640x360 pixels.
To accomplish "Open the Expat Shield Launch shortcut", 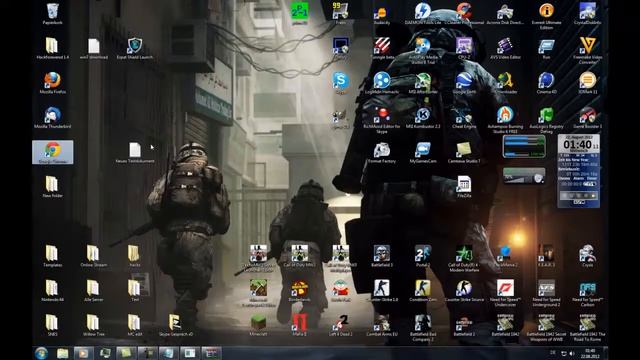I will pos(135,48).
